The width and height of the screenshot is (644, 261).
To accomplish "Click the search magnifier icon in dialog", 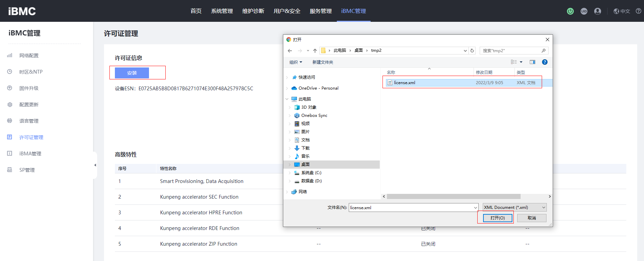I will point(543,51).
